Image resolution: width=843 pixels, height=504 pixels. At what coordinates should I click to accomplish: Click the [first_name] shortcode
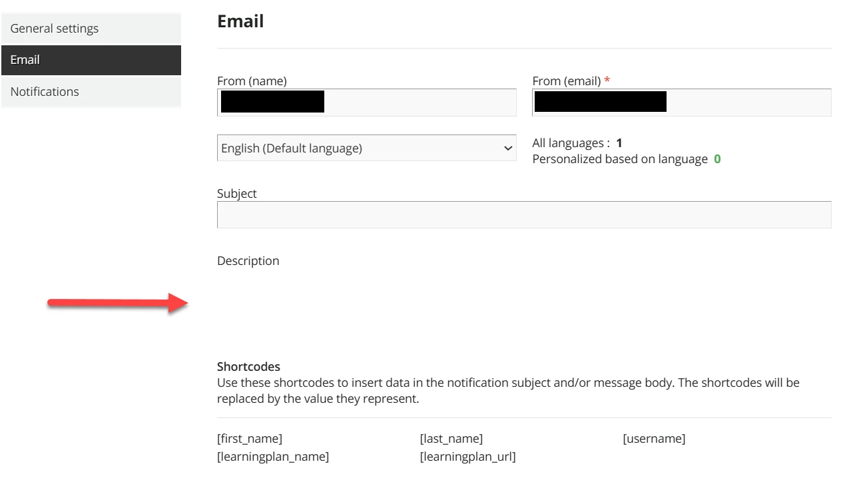[x=250, y=439]
